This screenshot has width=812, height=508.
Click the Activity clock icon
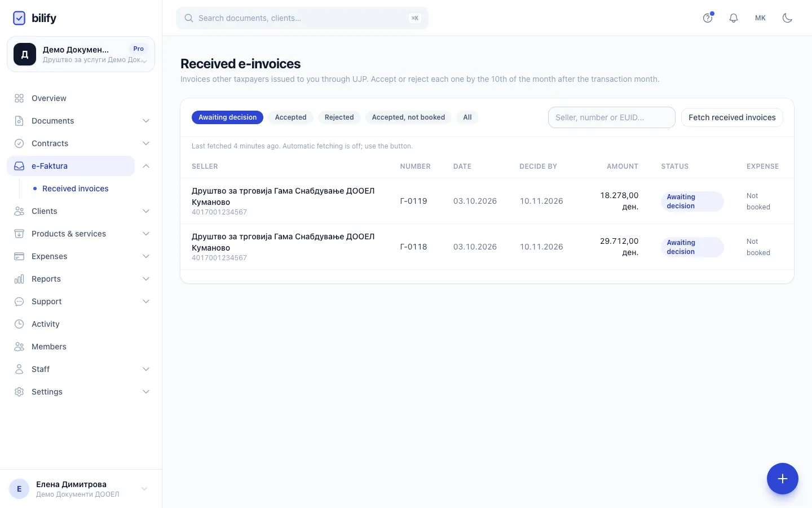[19, 324]
